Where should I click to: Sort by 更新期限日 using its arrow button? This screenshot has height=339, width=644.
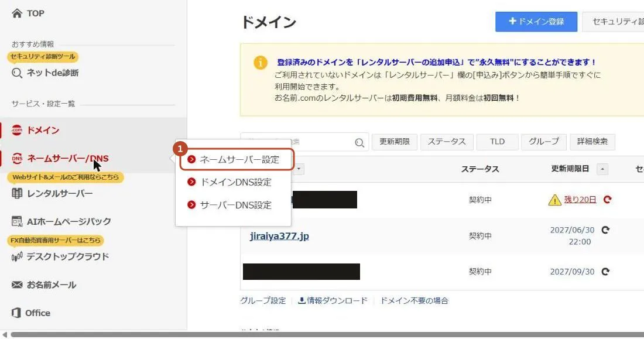coord(602,169)
